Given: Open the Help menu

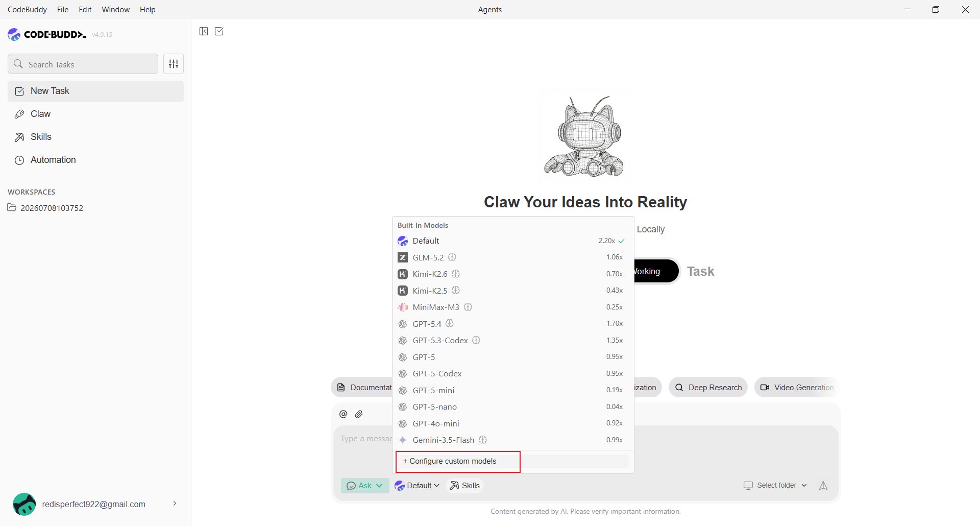Looking at the screenshot, I should [x=148, y=10].
